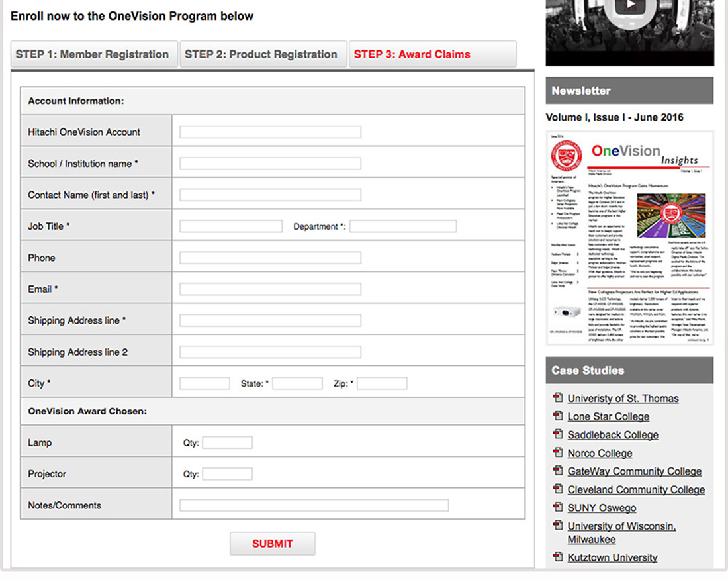The height and width of the screenshot is (580, 728).
Task: Click the City input box
Action: (x=205, y=383)
